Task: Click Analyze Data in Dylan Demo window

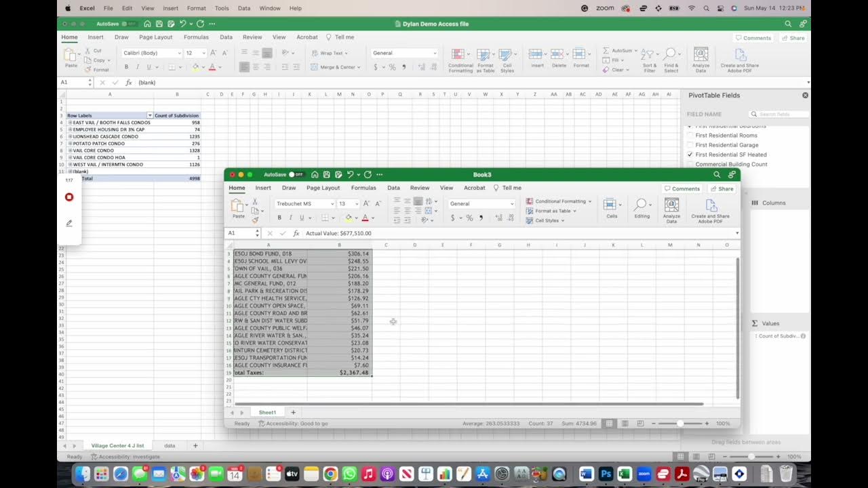Action: click(701, 59)
